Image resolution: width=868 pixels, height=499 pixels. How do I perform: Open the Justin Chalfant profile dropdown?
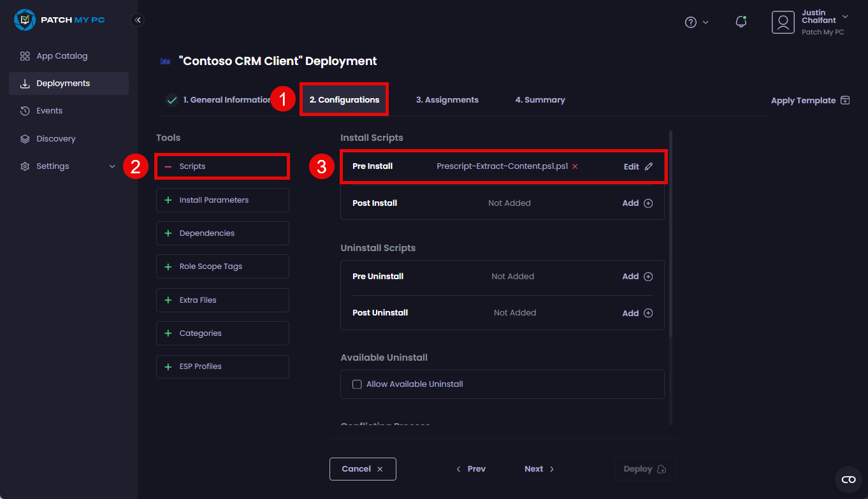(x=845, y=17)
